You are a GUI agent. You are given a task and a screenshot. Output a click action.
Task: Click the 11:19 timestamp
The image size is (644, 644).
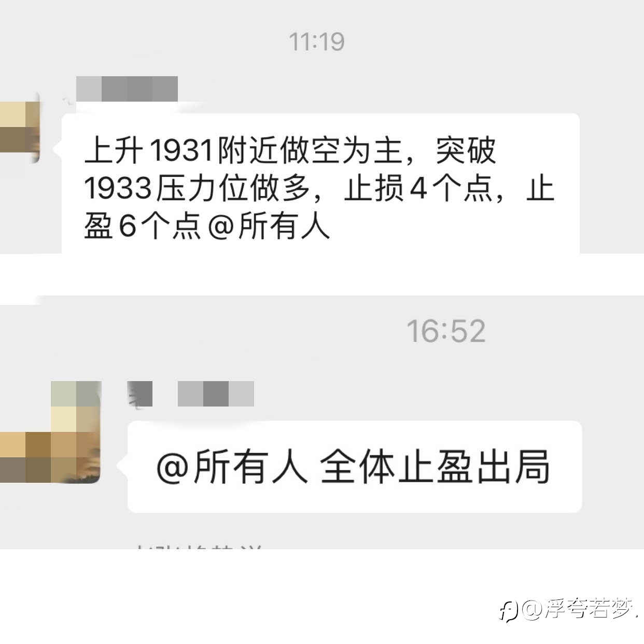coord(316,42)
